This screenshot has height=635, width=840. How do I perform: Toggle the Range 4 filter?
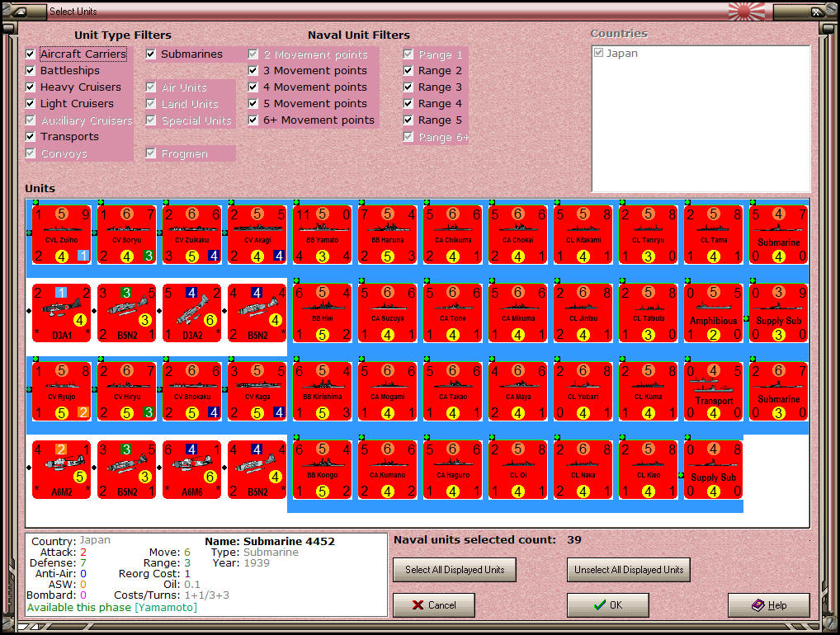pos(408,104)
